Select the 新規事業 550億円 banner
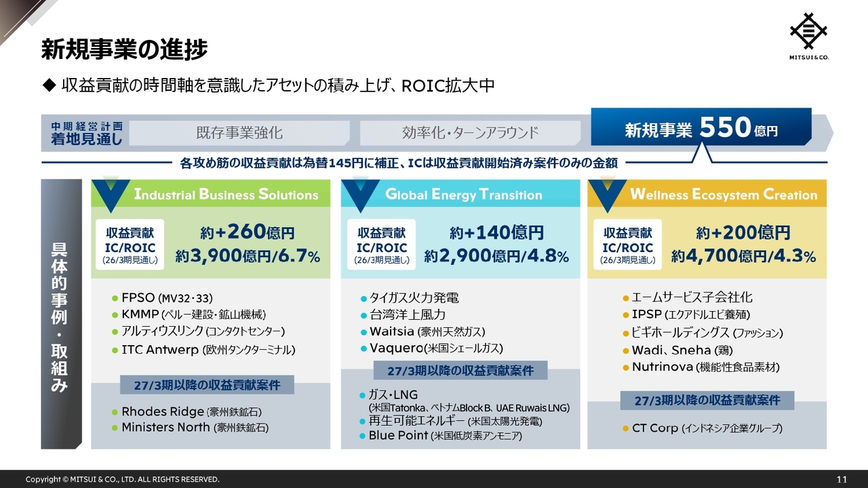The height and width of the screenshot is (488, 868). point(701,128)
